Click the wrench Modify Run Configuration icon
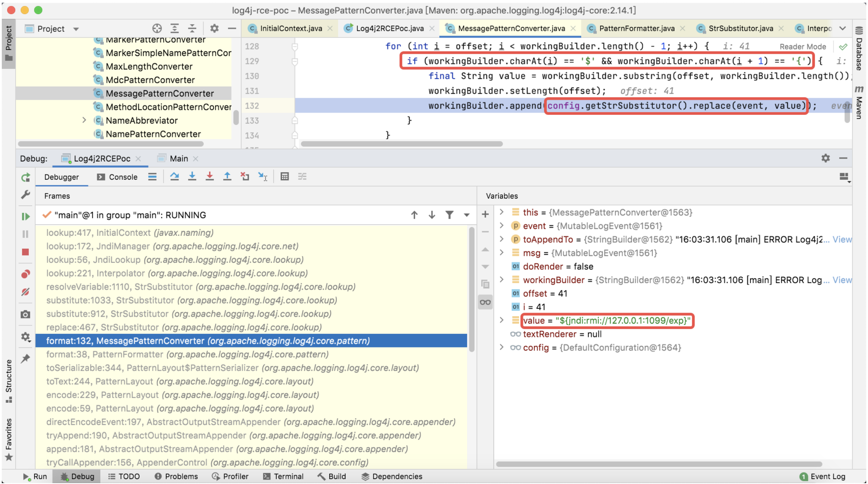 click(x=26, y=195)
